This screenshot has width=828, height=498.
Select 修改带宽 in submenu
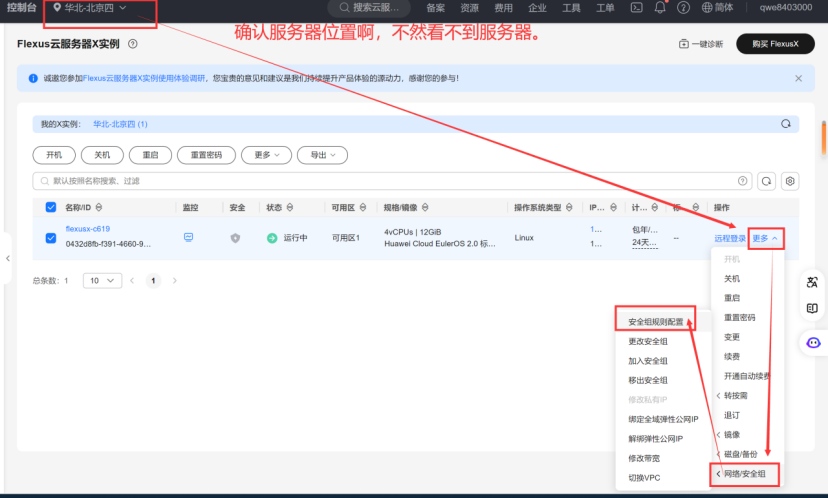tap(644, 458)
